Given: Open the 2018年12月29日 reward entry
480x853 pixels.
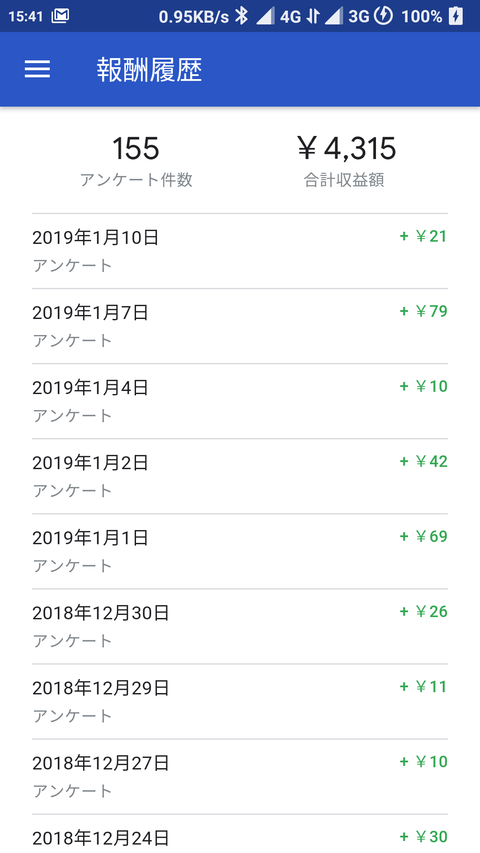Looking at the screenshot, I should point(240,701).
